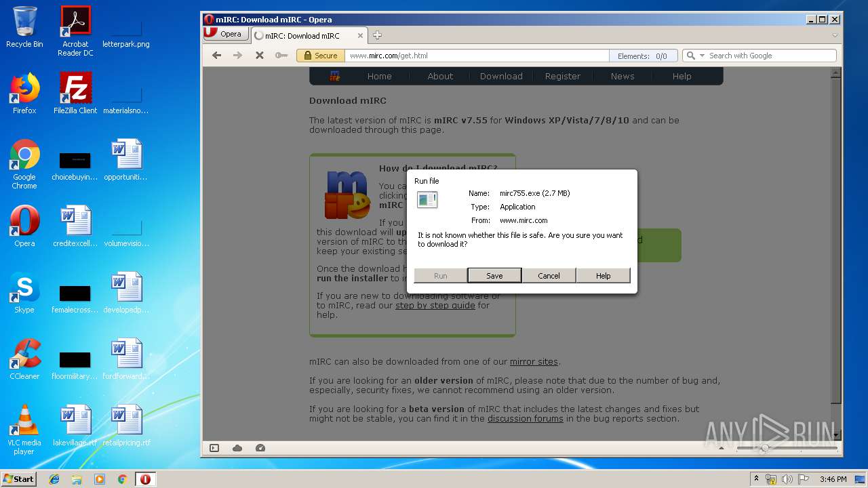
Task: Click Save in the Run file dialog
Action: point(494,275)
